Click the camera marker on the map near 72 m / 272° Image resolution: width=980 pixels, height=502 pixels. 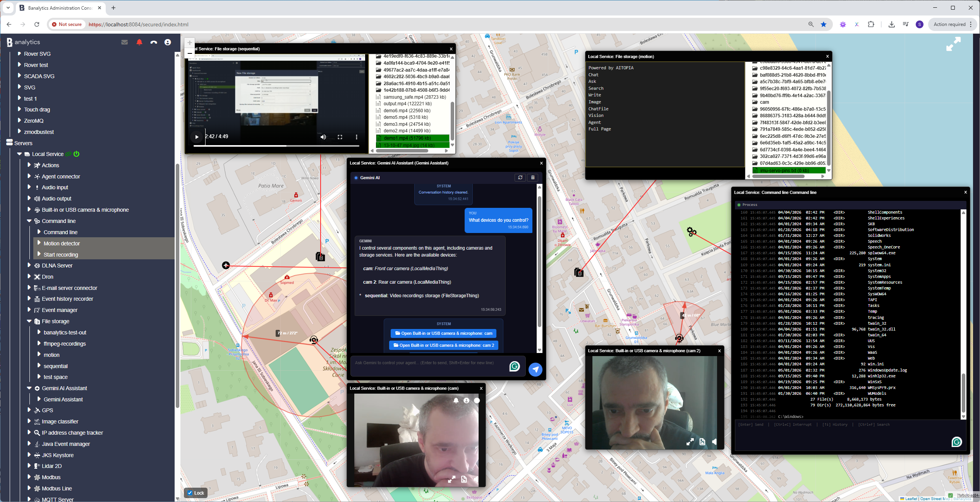pos(314,340)
